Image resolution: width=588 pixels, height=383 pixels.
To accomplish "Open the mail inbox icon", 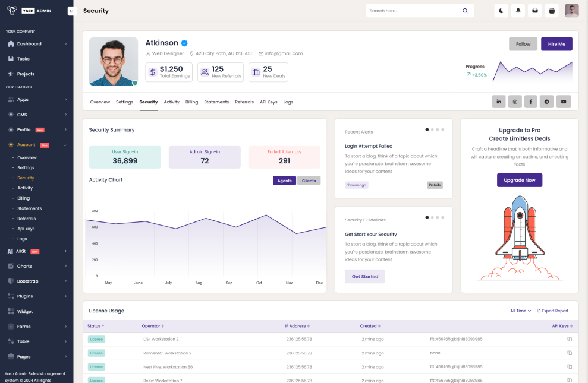I will coord(534,11).
